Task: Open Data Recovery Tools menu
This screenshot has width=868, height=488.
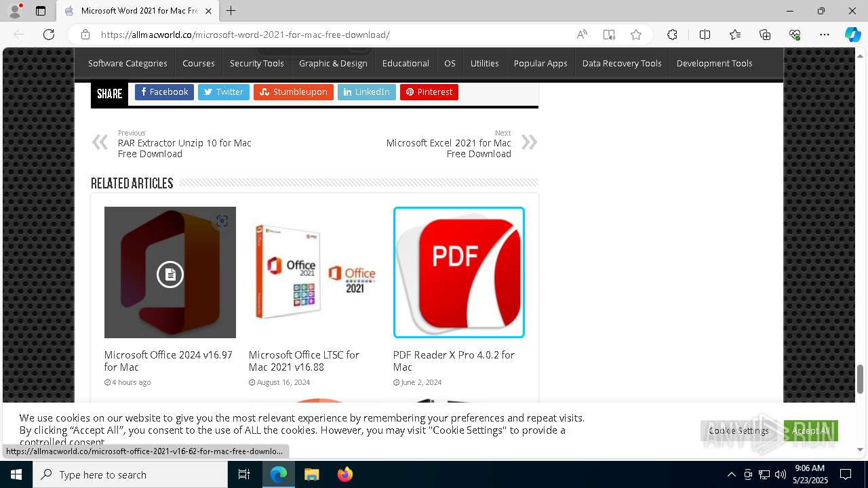Action: pos(622,63)
